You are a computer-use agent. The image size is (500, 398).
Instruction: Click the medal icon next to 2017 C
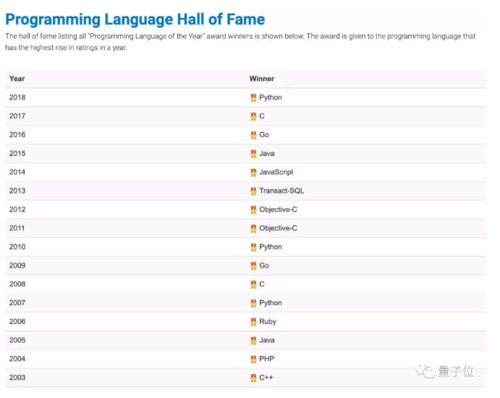click(x=253, y=116)
